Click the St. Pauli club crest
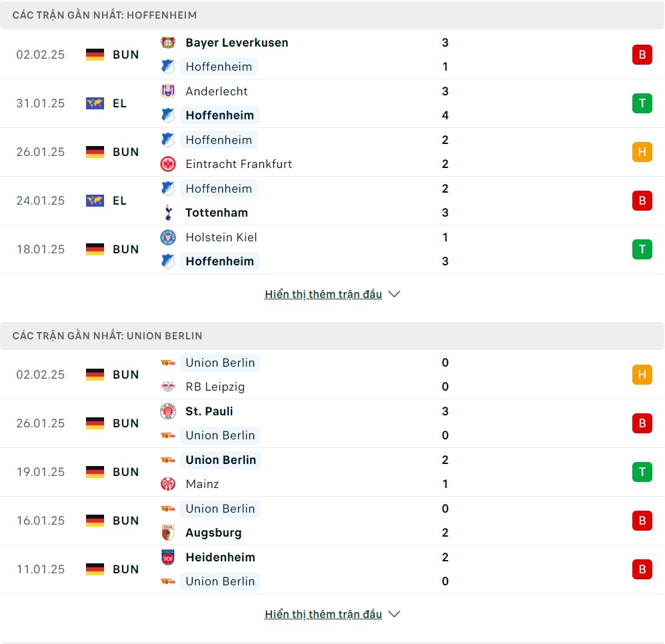665x644 pixels. [168, 411]
